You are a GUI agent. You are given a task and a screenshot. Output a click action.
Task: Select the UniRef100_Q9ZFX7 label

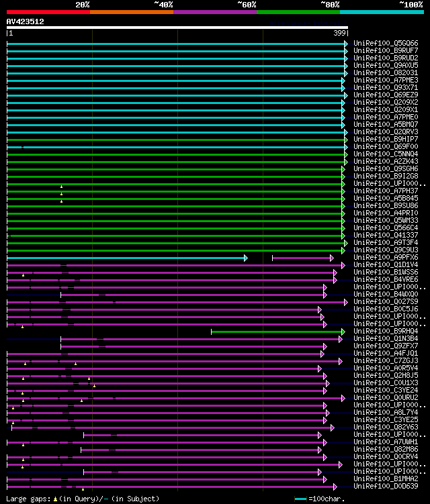[386, 346]
